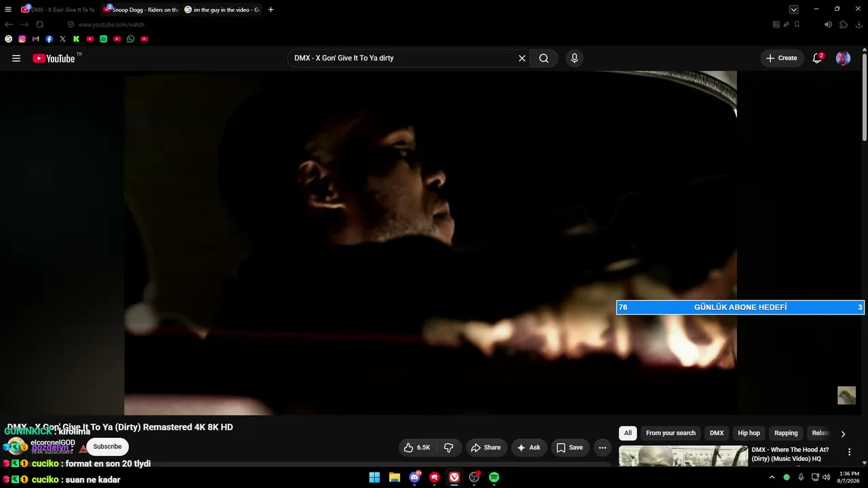Click the video player area

tap(430, 243)
